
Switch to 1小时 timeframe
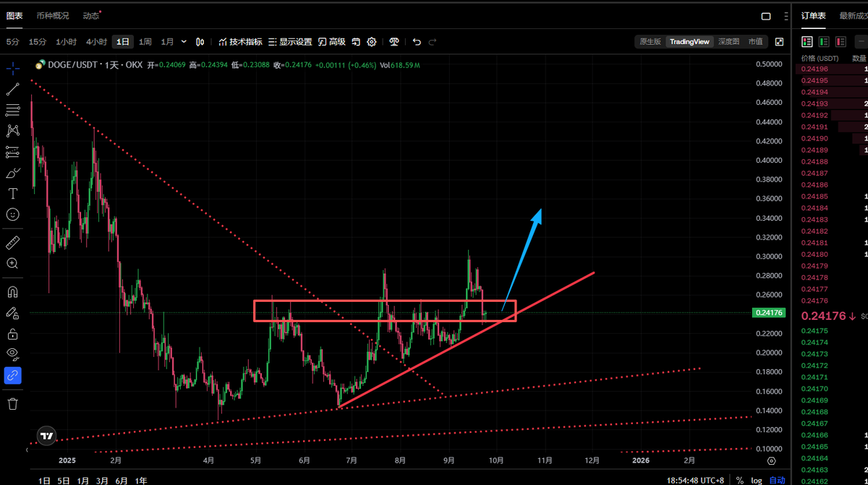(66, 42)
